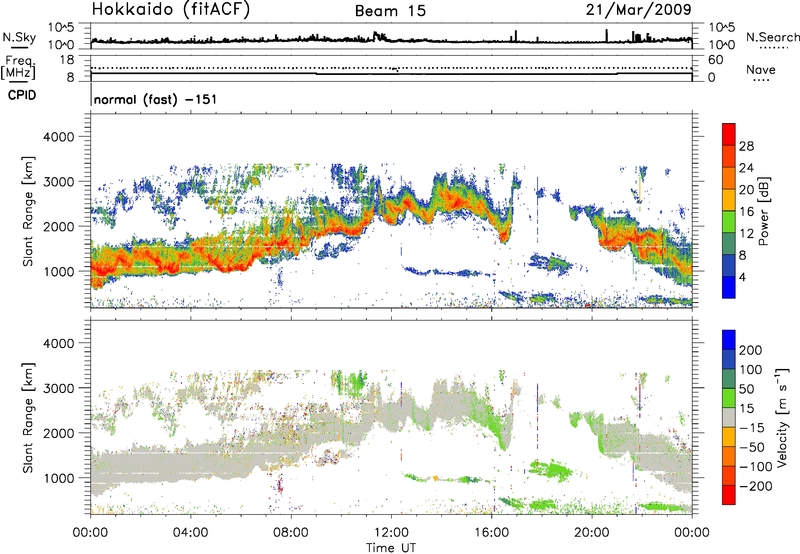Click the '18' frequency axis tick
This screenshot has height=554, width=800.
click(x=66, y=60)
